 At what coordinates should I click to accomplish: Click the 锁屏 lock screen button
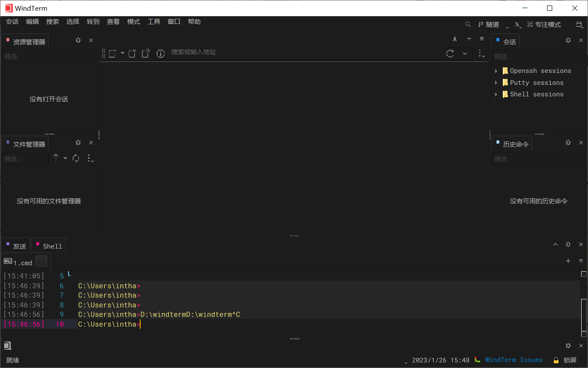click(565, 360)
